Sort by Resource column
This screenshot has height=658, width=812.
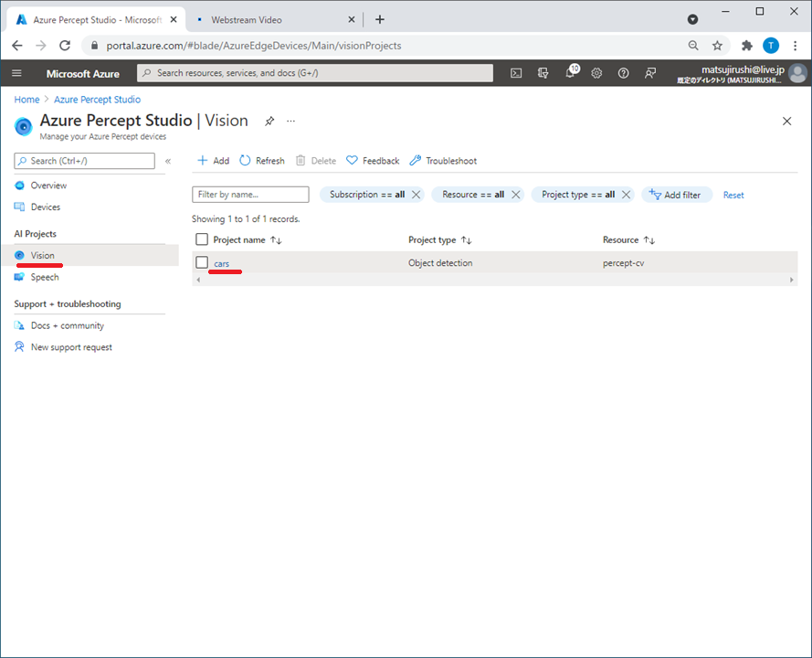pos(628,239)
